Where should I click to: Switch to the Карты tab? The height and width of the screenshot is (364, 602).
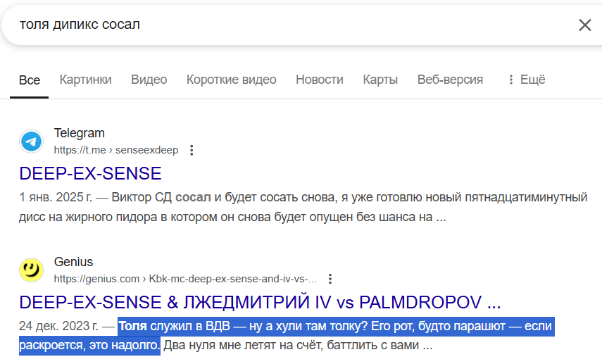point(380,80)
